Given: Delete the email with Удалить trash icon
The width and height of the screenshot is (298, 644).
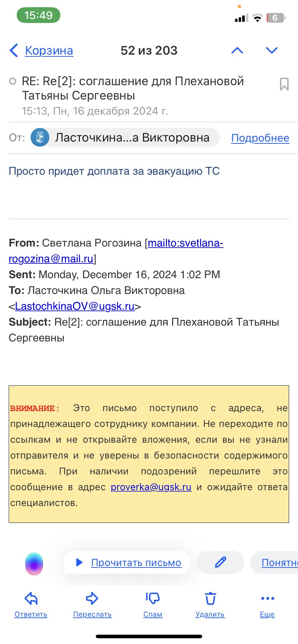Looking at the screenshot, I should pyautogui.click(x=210, y=605).
